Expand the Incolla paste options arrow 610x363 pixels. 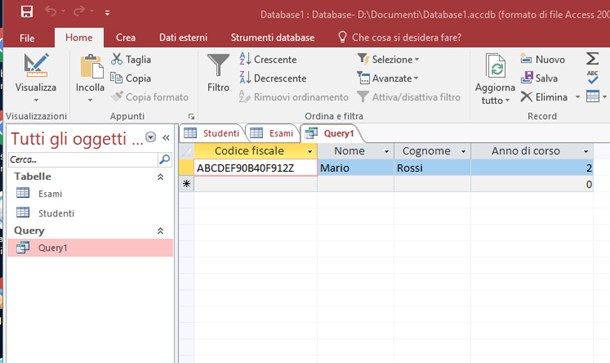coord(90,100)
